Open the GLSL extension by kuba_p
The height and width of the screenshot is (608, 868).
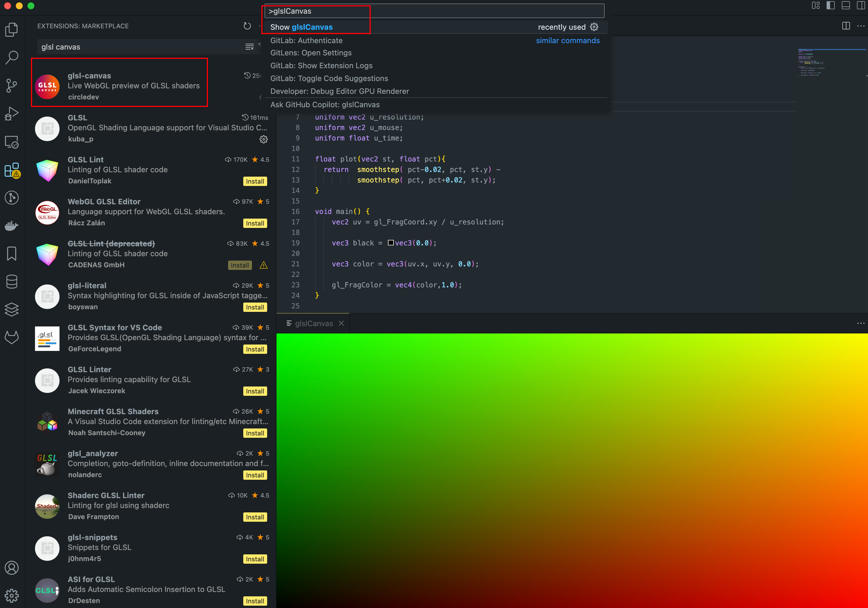click(x=151, y=129)
